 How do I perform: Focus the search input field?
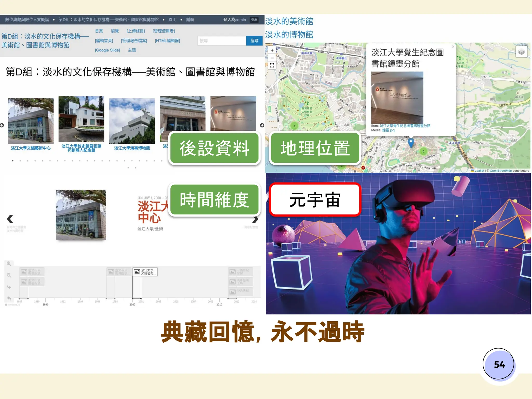pyautogui.click(x=222, y=41)
